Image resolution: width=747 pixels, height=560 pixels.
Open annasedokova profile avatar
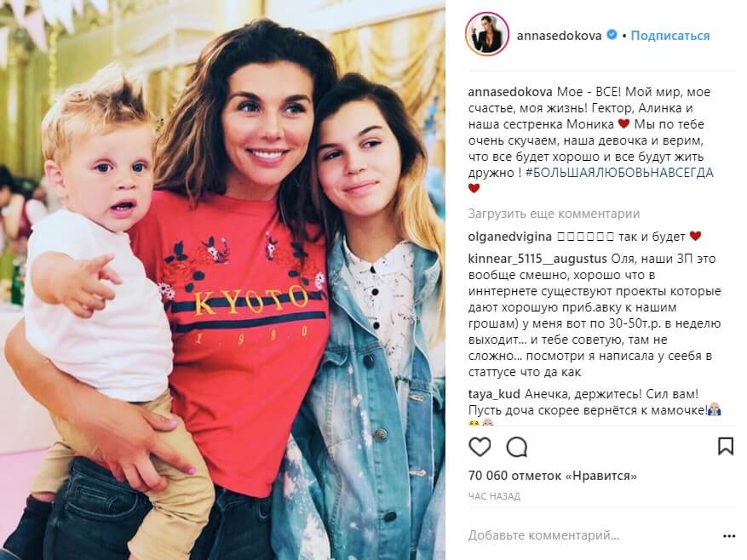pyautogui.click(x=487, y=35)
